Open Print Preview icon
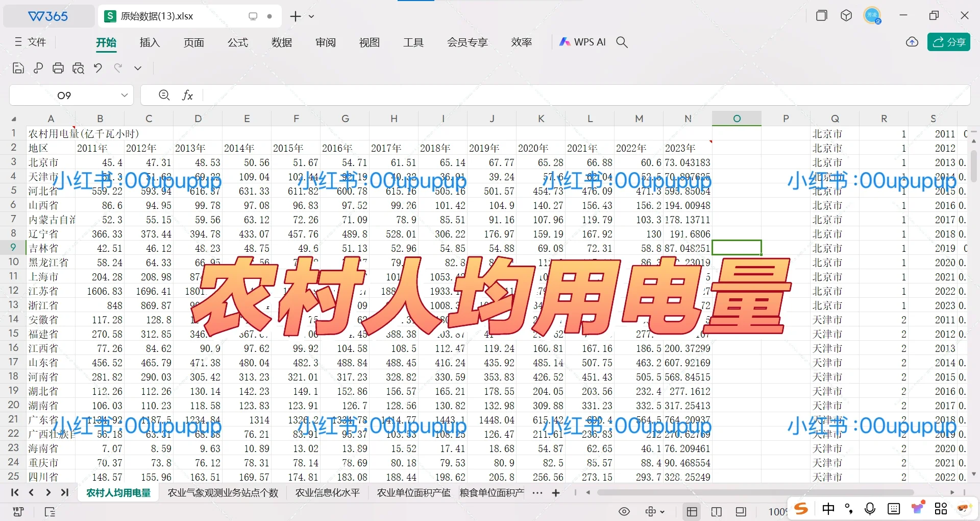 click(x=78, y=68)
